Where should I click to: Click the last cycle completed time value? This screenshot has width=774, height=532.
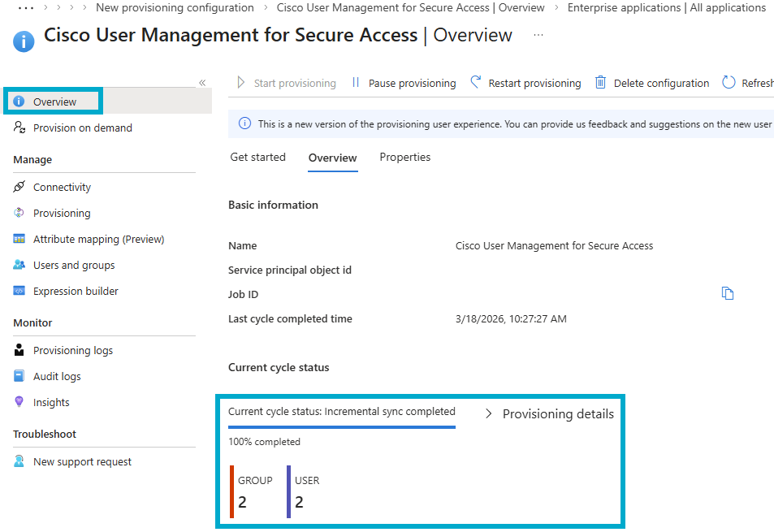[x=511, y=319]
